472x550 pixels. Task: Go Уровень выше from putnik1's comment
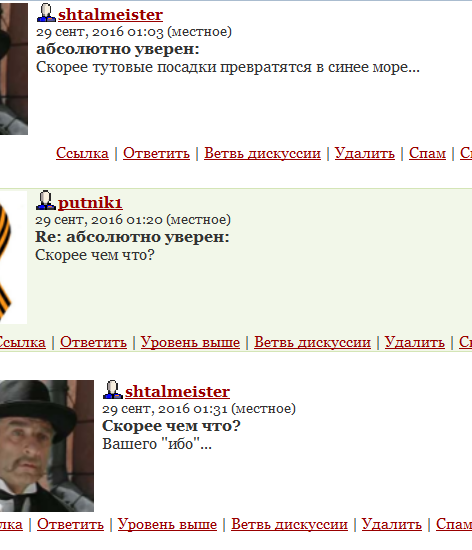click(x=190, y=342)
